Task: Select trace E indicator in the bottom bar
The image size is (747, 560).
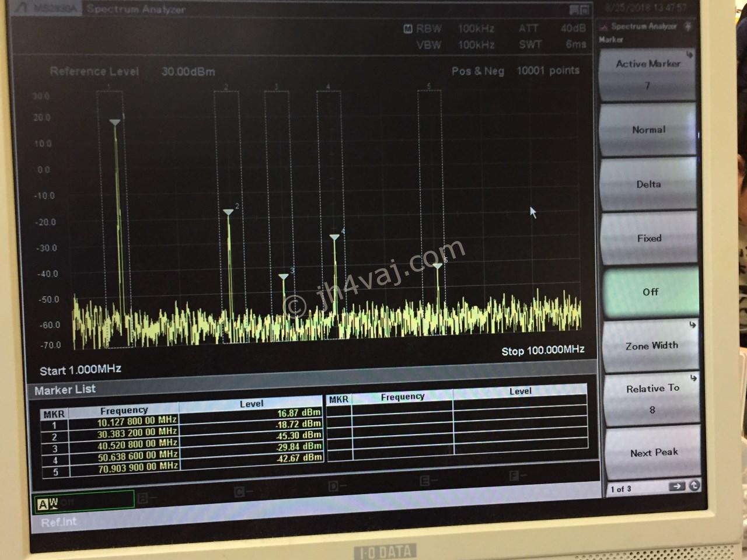Action: [426, 481]
